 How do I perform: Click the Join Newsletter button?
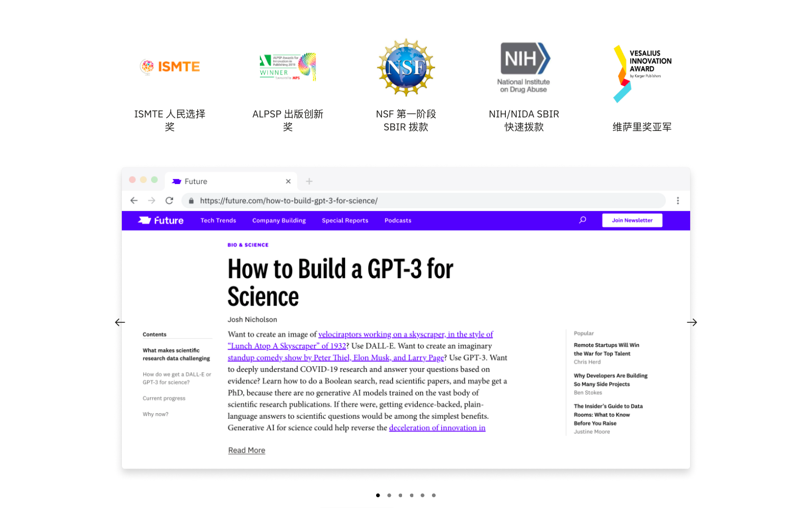click(x=632, y=221)
